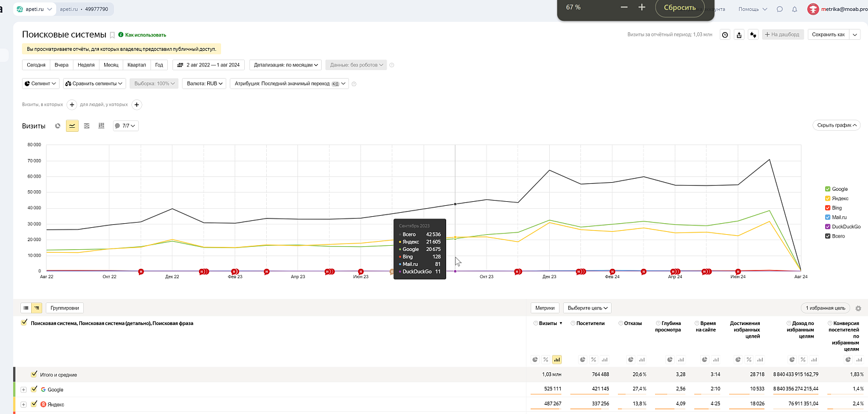
Task: Select the Вчера period tab
Action: pyautogui.click(x=62, y=65)
